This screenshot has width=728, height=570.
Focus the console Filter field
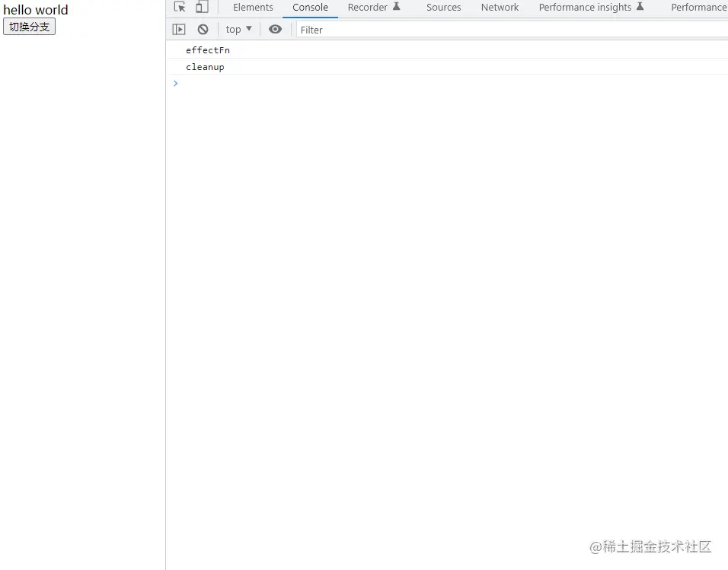(x=512, y=30)
